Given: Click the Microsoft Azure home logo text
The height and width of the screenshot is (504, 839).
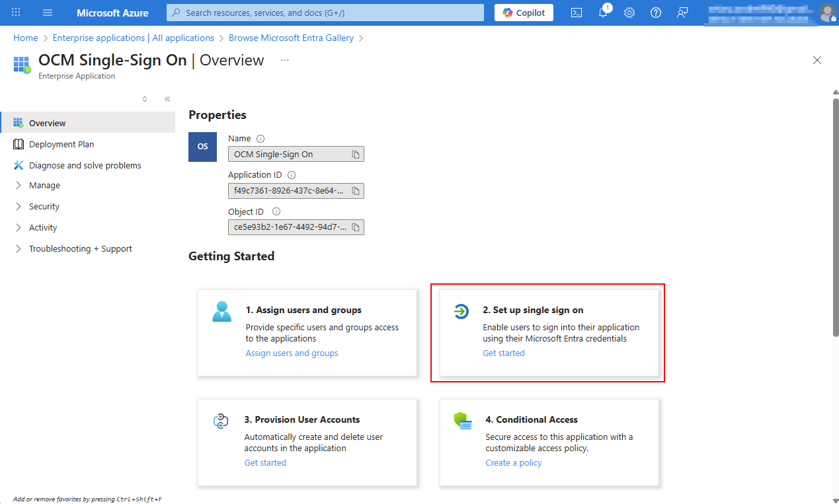Looking at the screenshot, I should coord(112,13).
